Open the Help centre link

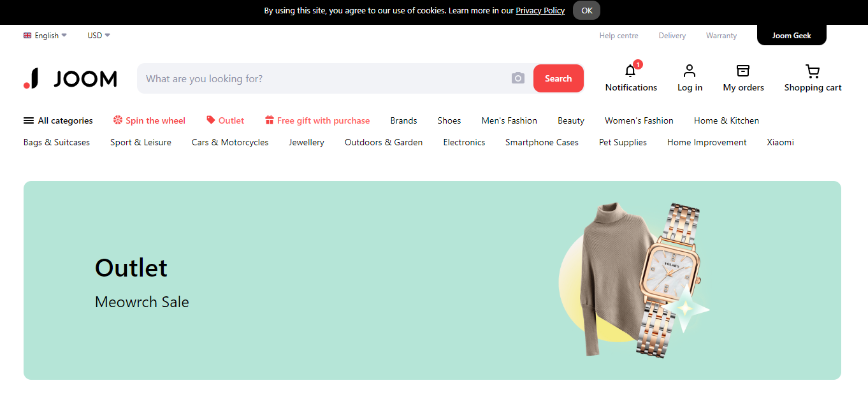[619, 36]
